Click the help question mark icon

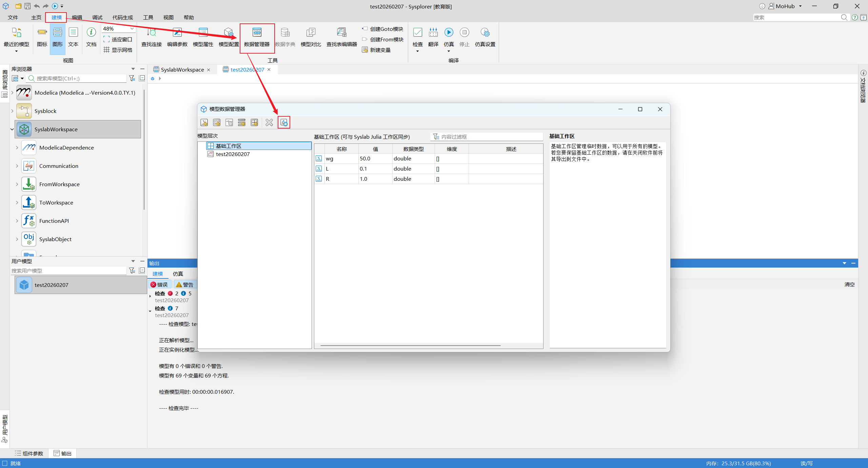click(x=855, y=17)
